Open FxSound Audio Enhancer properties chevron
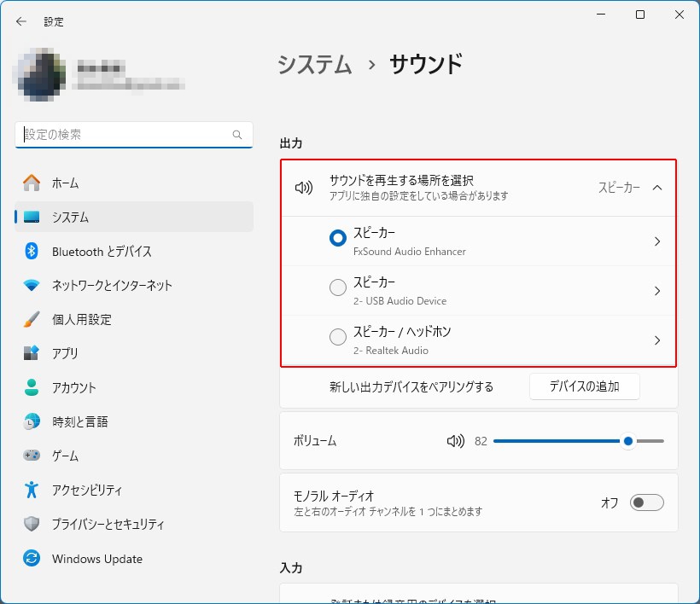The width and height of the screenshot is (700, 604). pyautogui.click(x=656, y=241)
